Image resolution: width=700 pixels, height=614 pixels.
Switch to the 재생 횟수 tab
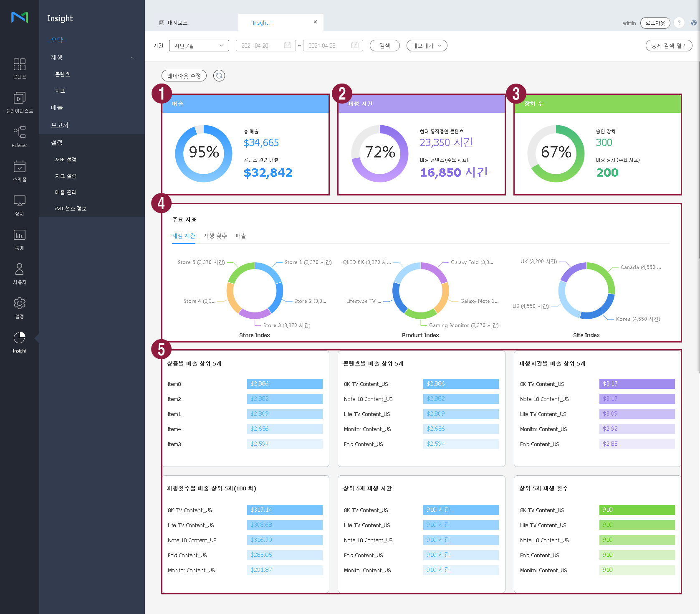pos(215,236)
